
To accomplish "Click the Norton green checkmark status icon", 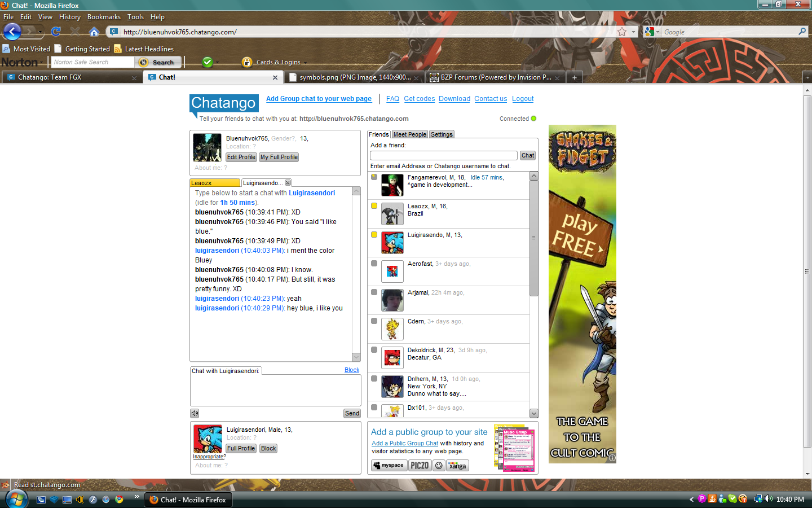I will [x=208, y=62].
